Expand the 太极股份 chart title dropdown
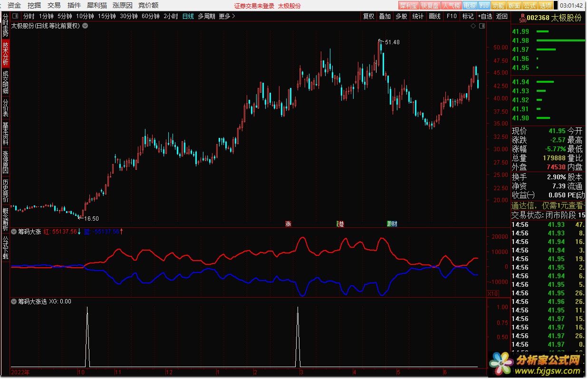Screen dimensions: 588x379 85,26
